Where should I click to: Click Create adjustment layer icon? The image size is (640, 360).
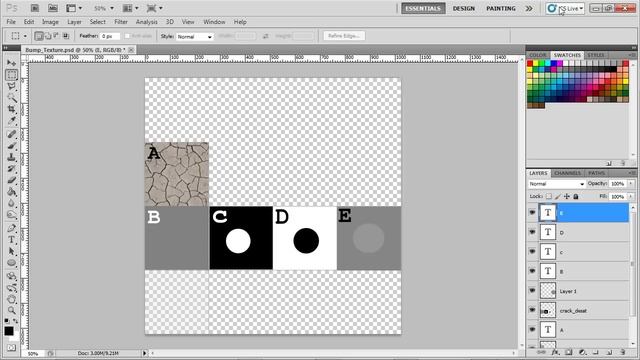pyautogui.click(x=582, y=352)
